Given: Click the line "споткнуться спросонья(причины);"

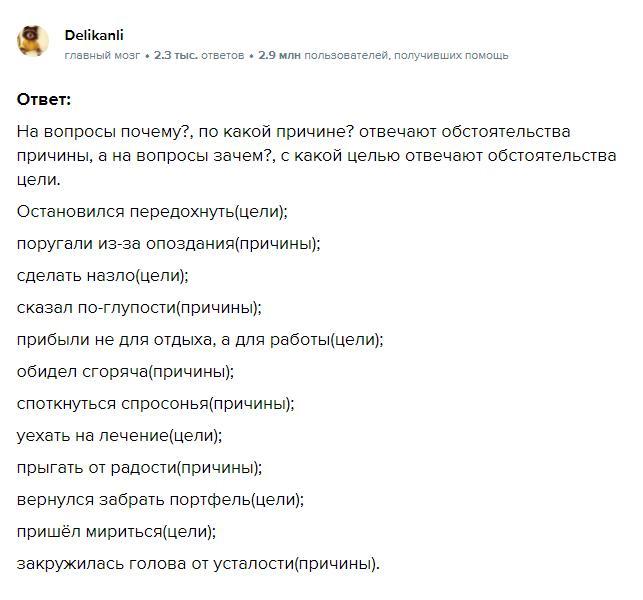Looking at the screenshot, I should [x=155, y=404].
